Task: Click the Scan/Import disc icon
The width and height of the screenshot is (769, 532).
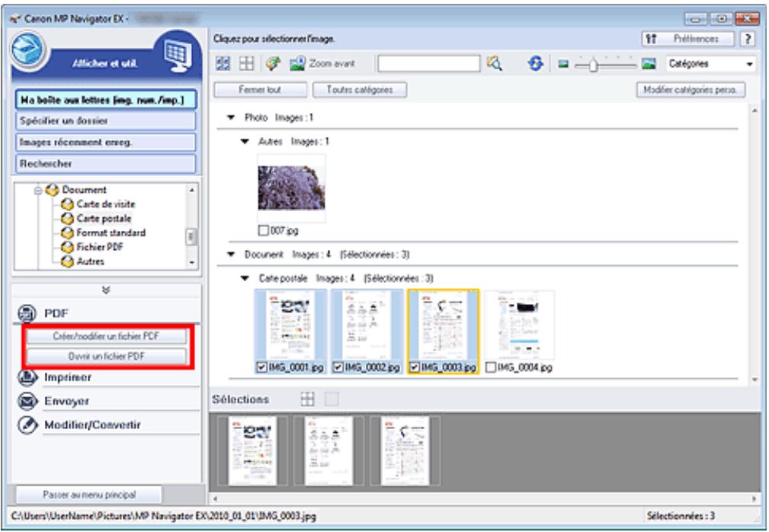Action: click(x=28, y=50)
